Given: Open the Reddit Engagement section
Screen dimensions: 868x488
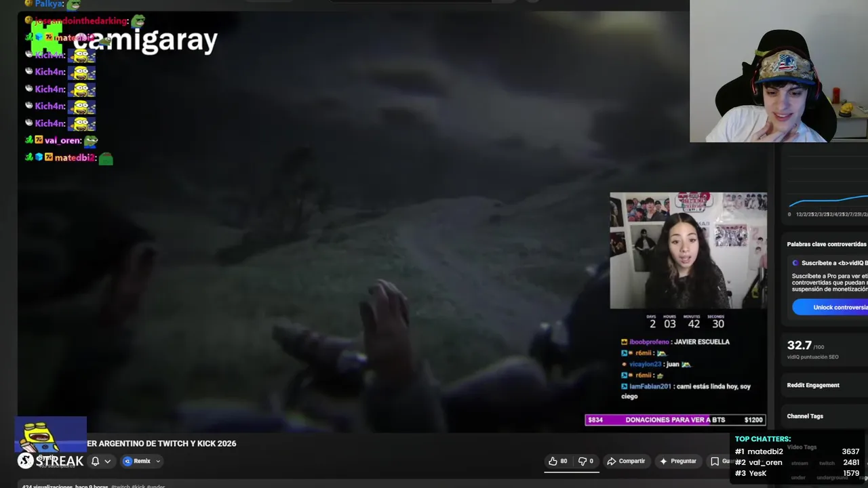Looking at the screenshot, I should 813,385.
